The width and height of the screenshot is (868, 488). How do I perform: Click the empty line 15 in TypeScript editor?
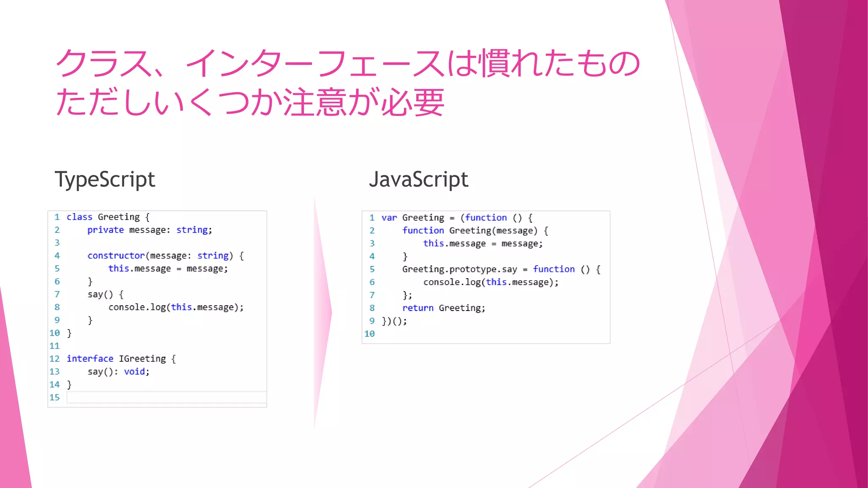tap(167, 397)
